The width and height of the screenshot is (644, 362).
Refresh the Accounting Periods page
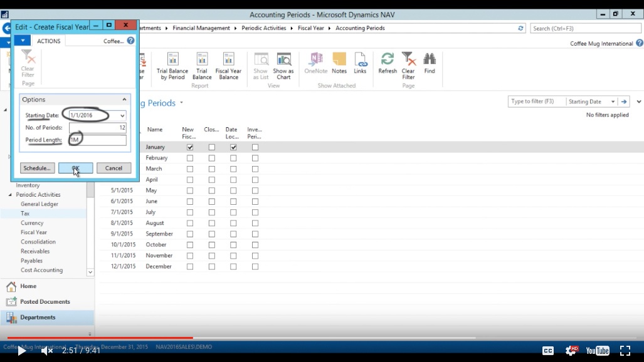click(388, 63)
